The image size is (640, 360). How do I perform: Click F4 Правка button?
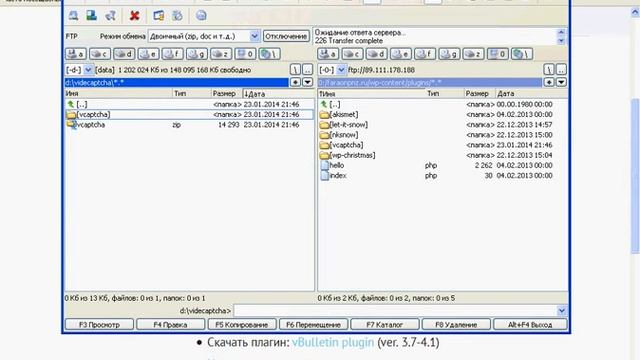point(171,324)
